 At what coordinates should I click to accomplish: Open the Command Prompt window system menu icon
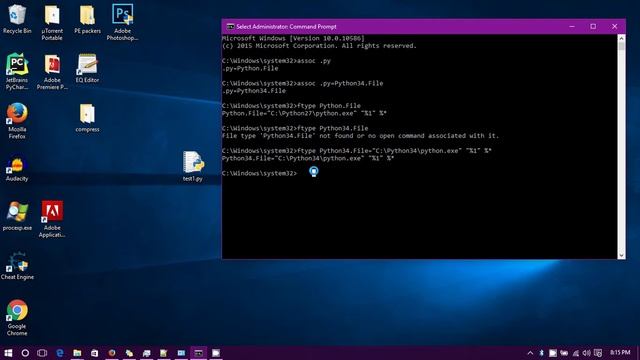[x=230, y=27]
